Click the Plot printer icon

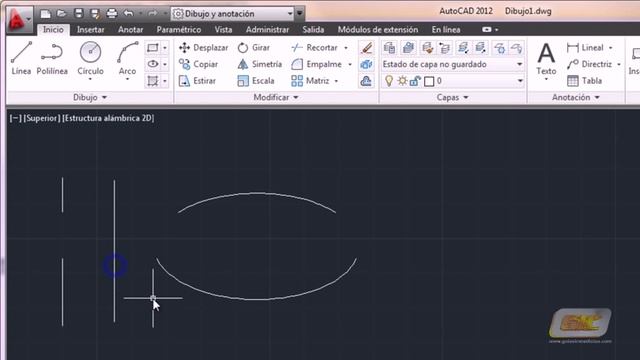coord(111,14)
